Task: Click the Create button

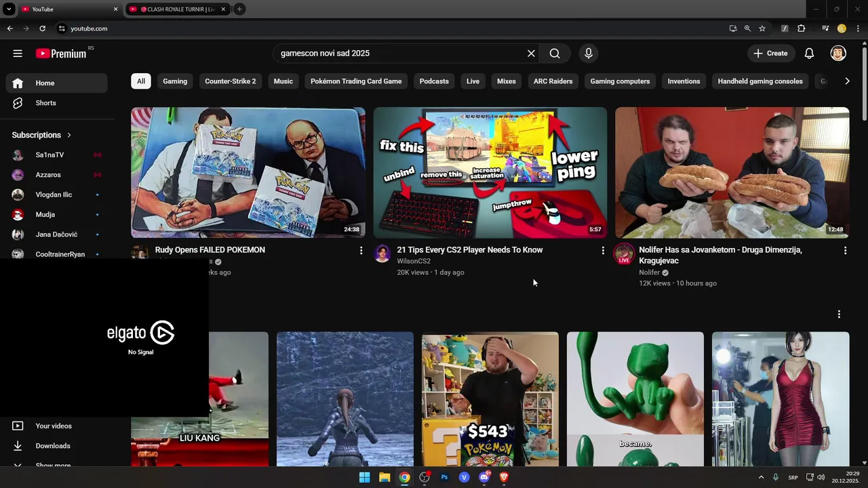Action: [x=770, y=54]
